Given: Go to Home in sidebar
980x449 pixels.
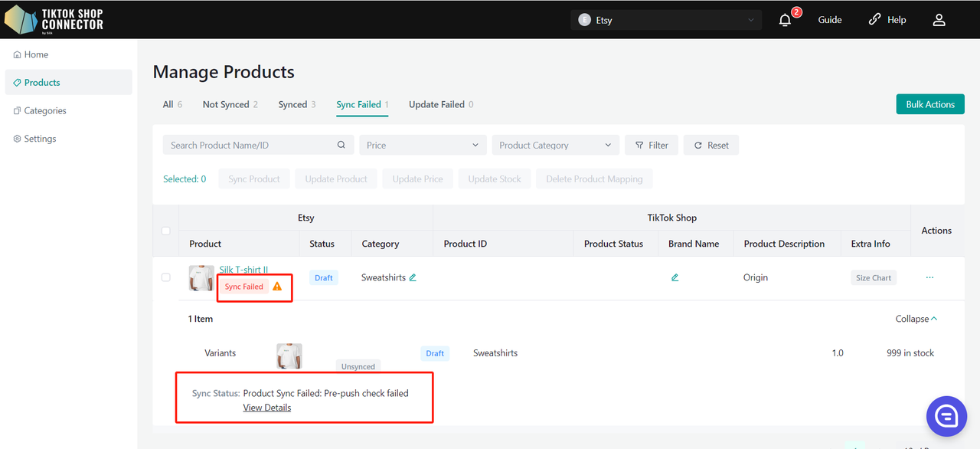Looking at the screenshot, I should click(x=68, y=54).
